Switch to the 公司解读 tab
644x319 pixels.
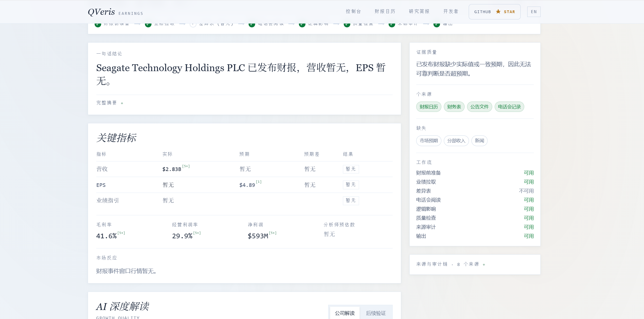(345, 313)
